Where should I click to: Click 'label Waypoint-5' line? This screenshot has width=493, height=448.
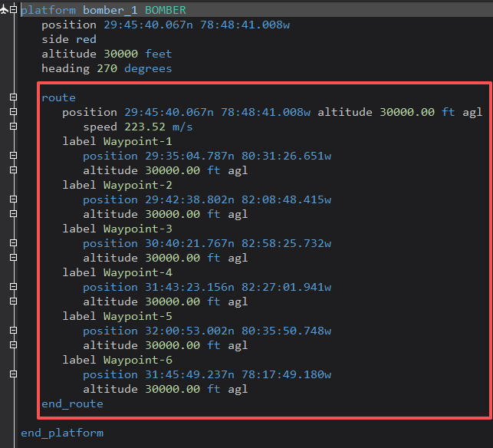(x=117, y=316)
